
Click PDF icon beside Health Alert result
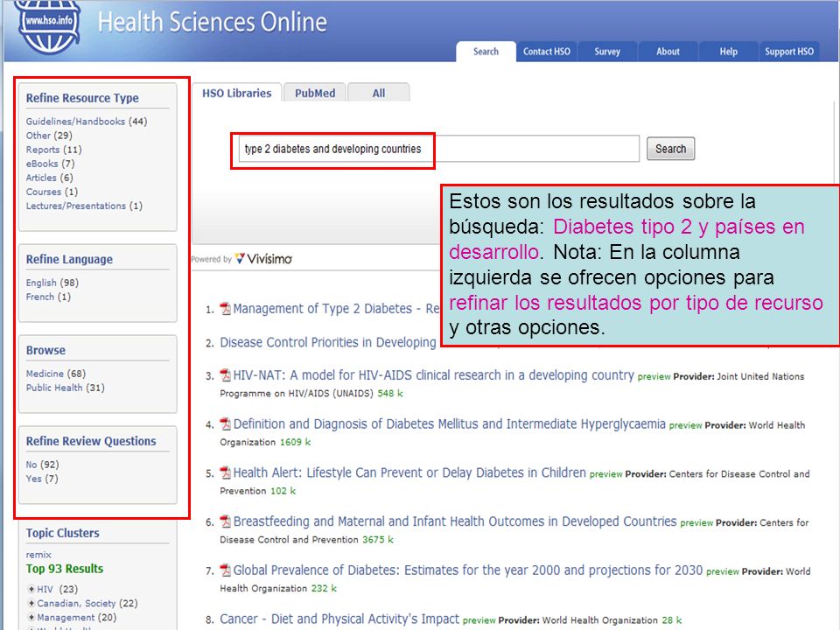pyautogui.click(x=226, y=473)
